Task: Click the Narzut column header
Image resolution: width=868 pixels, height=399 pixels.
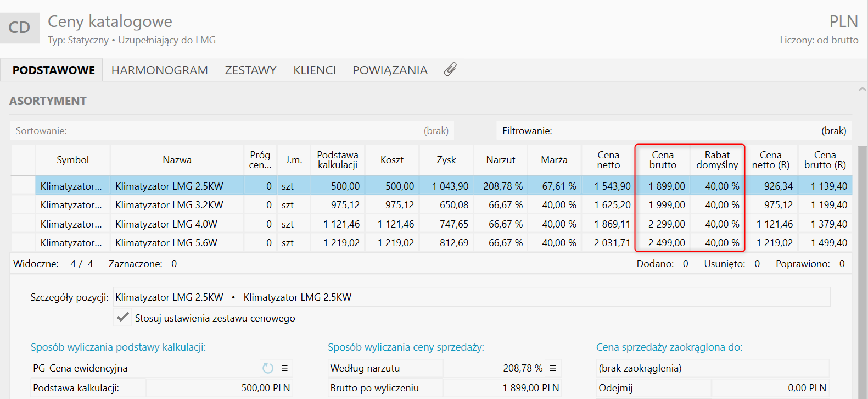Action: click(x=501, y=160)
